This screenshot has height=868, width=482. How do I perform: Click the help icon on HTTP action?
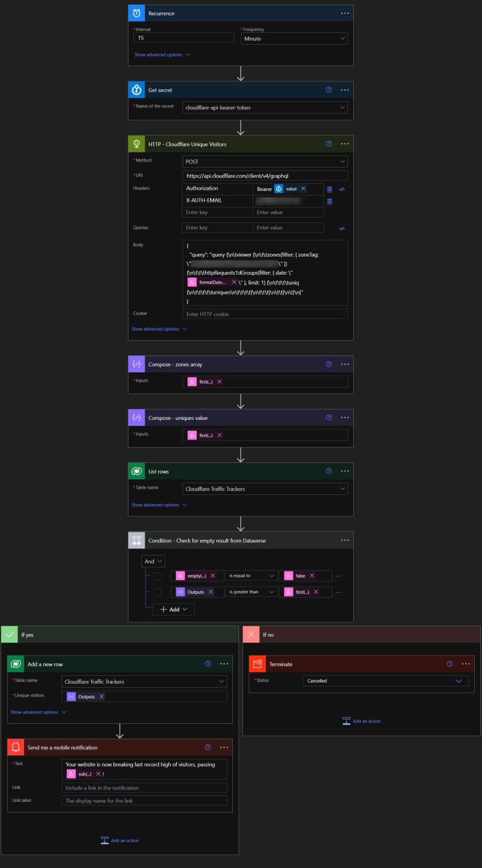(329, 144)
